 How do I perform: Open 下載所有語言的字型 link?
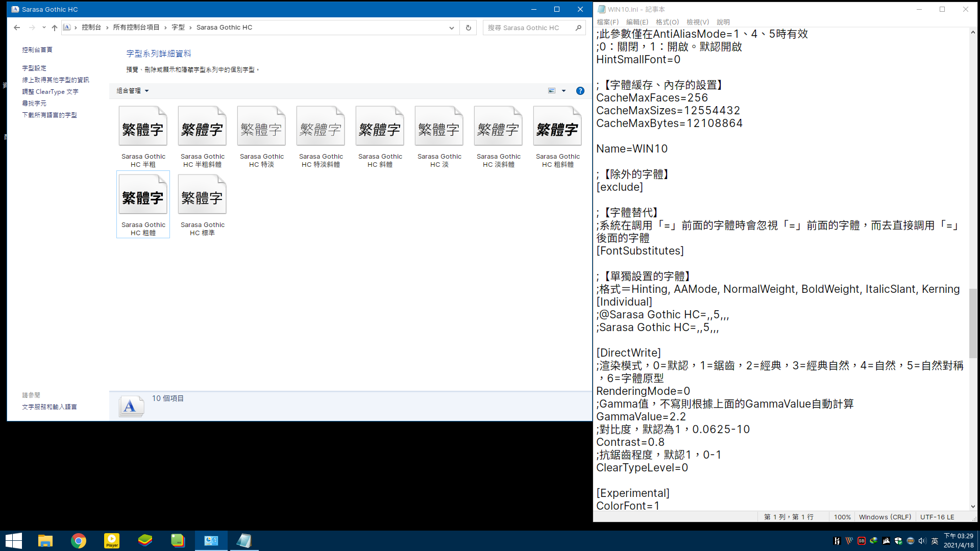[50, 115]
